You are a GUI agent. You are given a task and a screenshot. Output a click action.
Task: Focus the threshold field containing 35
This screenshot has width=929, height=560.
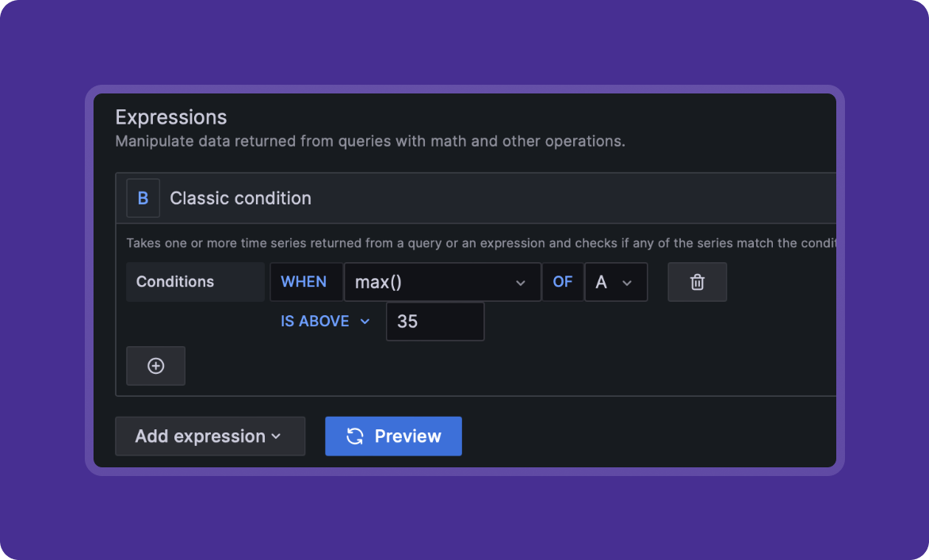pyautogui.click(x=434, y=322)
